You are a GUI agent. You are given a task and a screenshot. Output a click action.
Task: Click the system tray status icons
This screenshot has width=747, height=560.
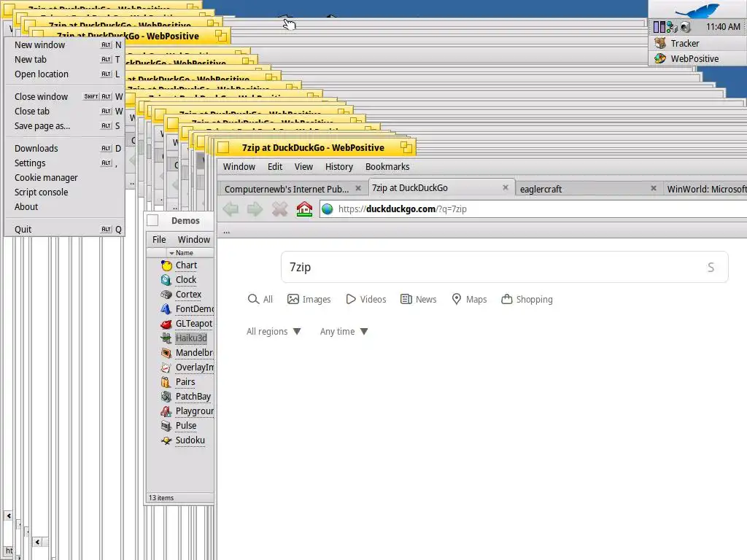672,27
